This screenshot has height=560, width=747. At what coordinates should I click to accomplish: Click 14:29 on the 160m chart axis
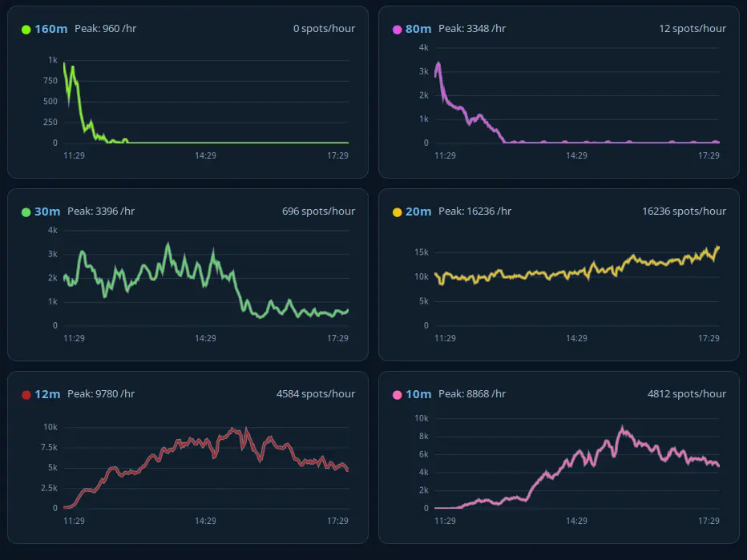pyautogui.click(x=205, y=155)
